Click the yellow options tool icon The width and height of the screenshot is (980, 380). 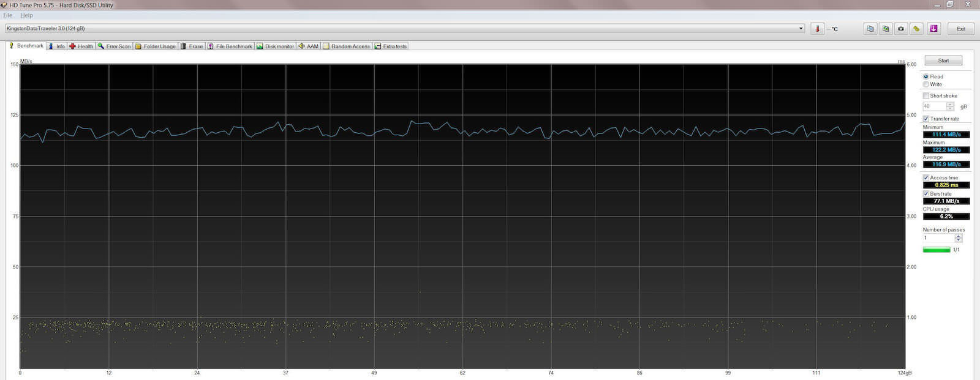pyautogui.click(x=916, y=29)
